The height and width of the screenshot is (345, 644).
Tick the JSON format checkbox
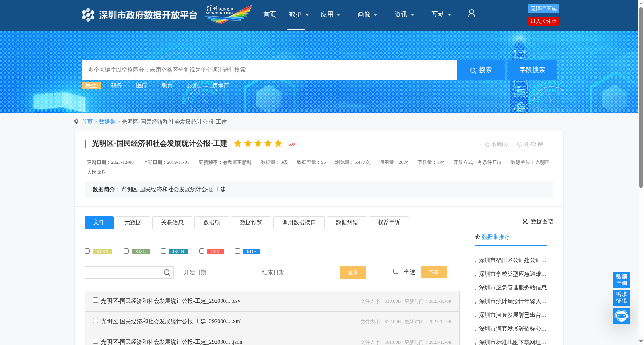pos(163,251)
